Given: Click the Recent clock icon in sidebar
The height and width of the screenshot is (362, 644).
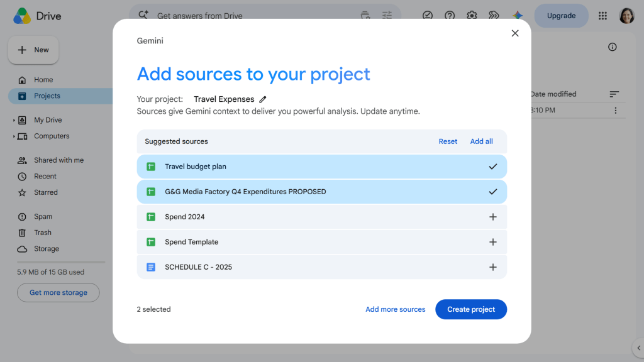Looking at the screenshot, I should tap(22, 177).
